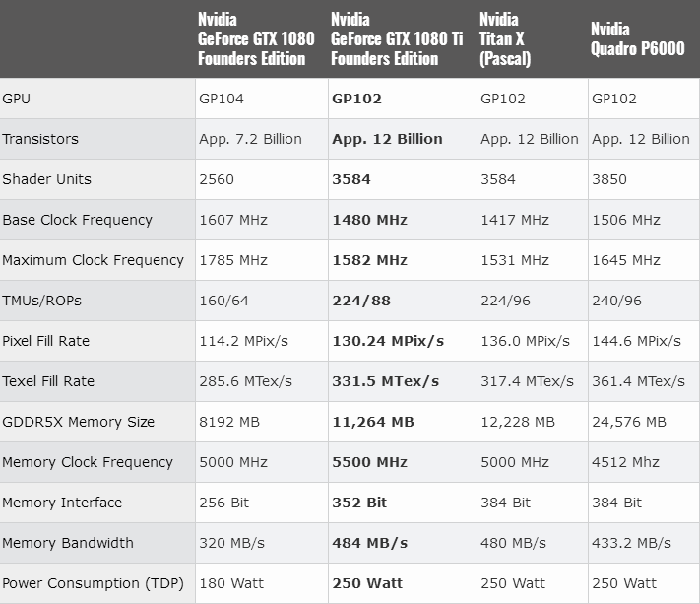This screenshot has height=604, width=700.
Task: Click the Texel Fill Rate label
Action: [46, 381]
